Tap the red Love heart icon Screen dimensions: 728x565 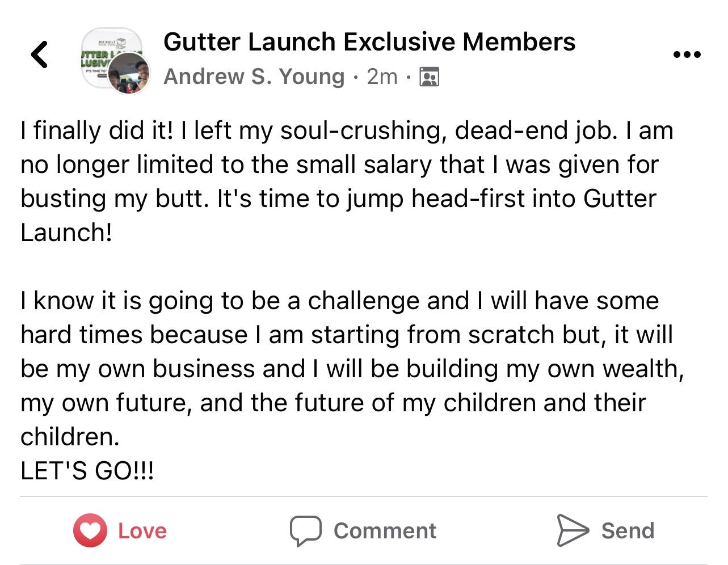click(90, 530)
